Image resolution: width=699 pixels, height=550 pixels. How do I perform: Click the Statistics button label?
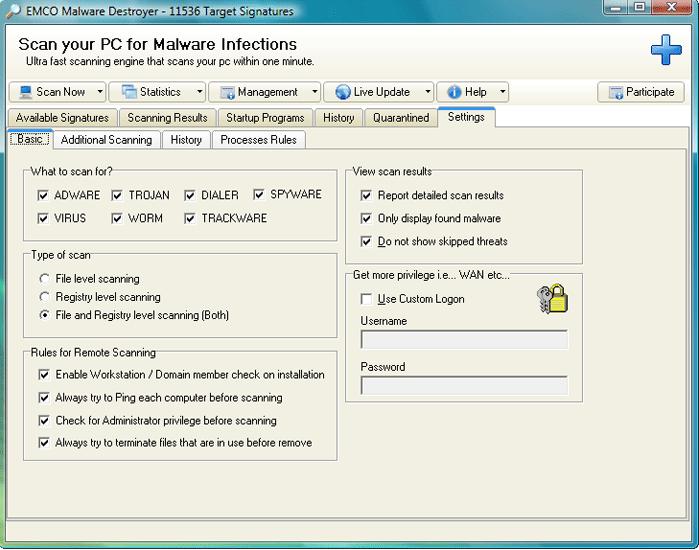[x=160, y=92]
